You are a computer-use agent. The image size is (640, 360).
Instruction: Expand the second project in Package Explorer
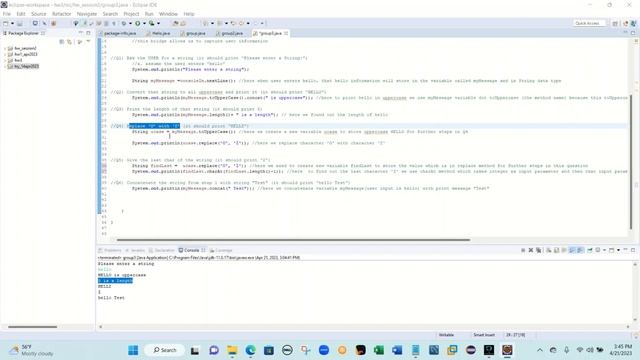coord(5,54)
